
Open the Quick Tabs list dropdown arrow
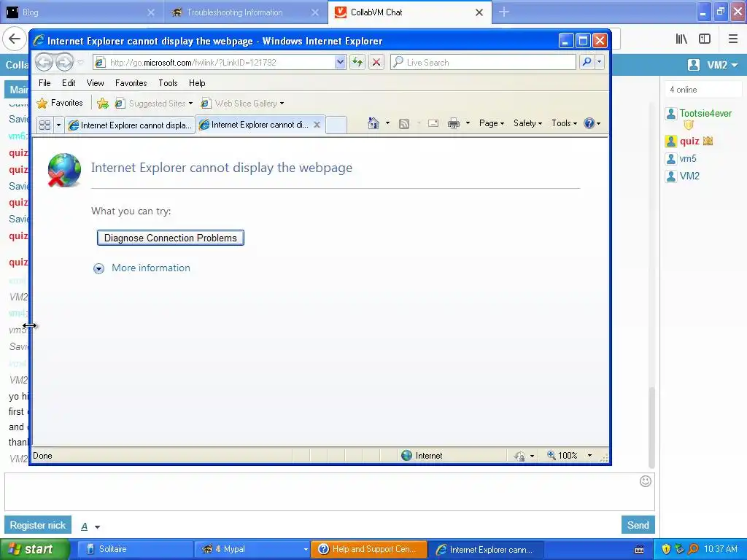coord(58,125)
